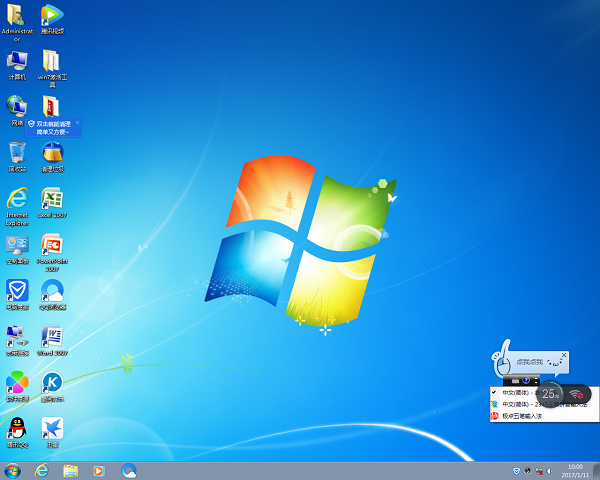Open the Kugou music K icon
This screenshot has height=480, width=600.
(52, 382)
